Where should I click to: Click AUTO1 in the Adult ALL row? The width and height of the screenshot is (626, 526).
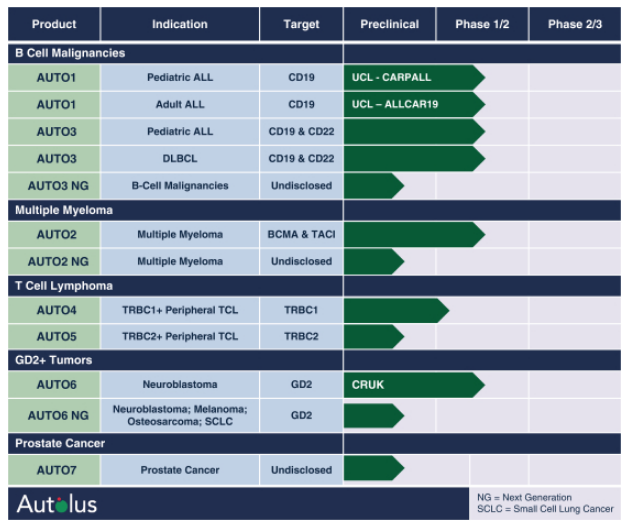pyautogui.click(x=54, y=105)
